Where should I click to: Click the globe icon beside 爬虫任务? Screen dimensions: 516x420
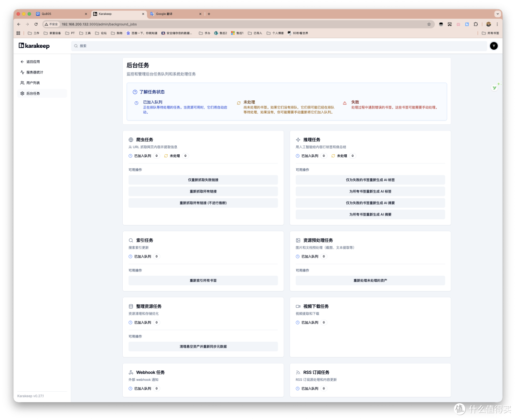tap(130, 140)
